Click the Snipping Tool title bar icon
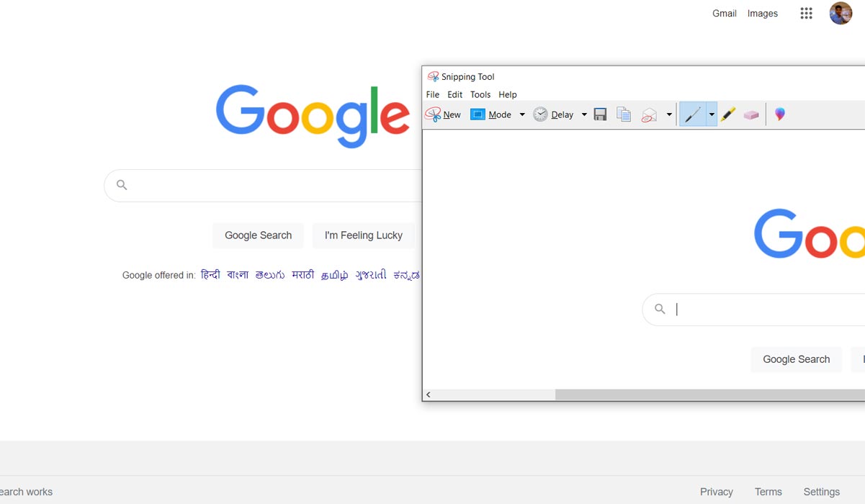Image resolution: width=865 pixels, height=504 pixels. pyautogui.click(x=433, y=76)
